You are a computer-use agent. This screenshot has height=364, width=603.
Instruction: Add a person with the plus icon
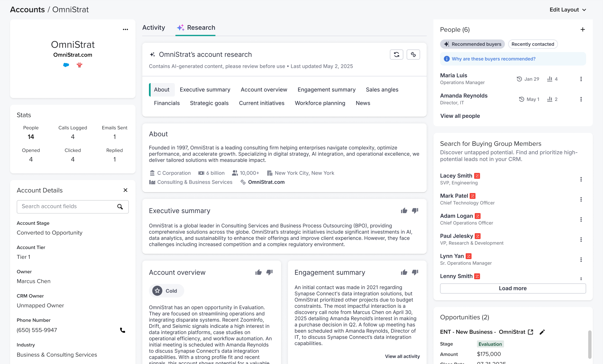tap(583, 30)
